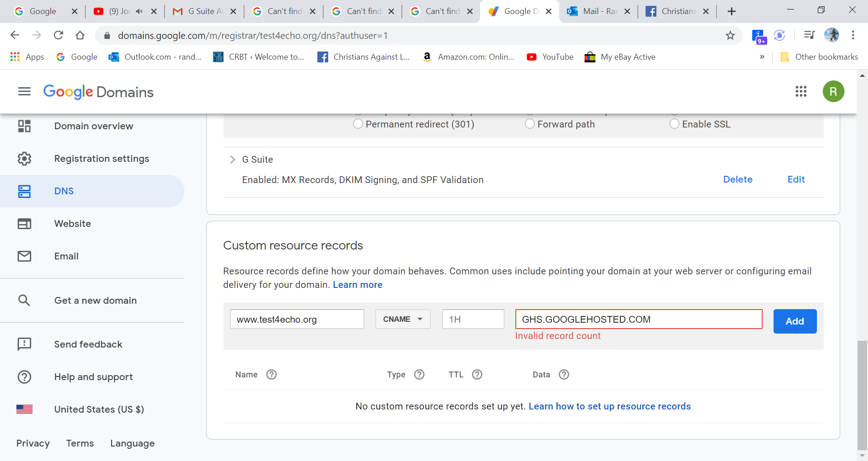Click the help icon next to Name
Image resolution: width=868 pixels, height=461 pixels.
click(x=271, y=375)
